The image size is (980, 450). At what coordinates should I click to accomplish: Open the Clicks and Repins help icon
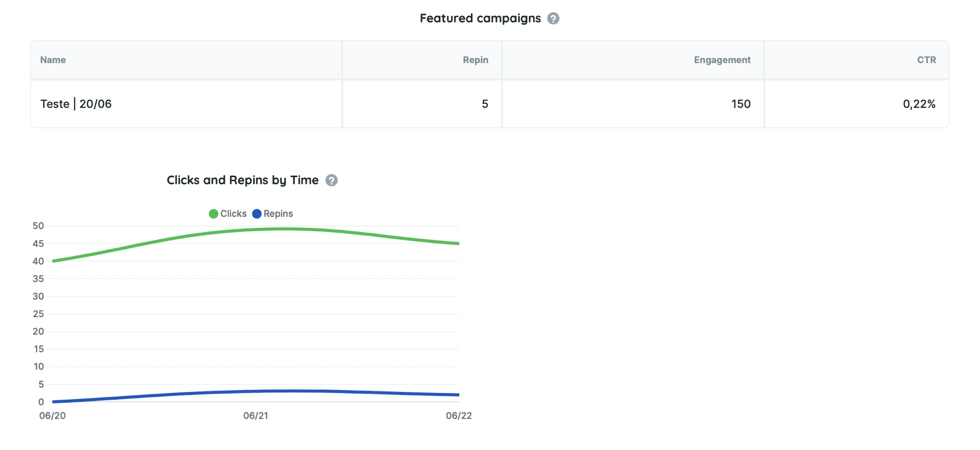point(332,180)
